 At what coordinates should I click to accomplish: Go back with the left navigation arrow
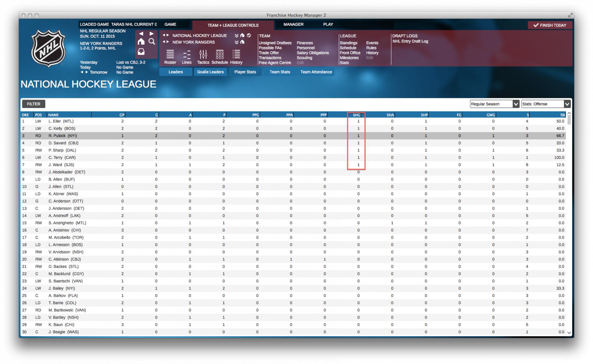141,34
